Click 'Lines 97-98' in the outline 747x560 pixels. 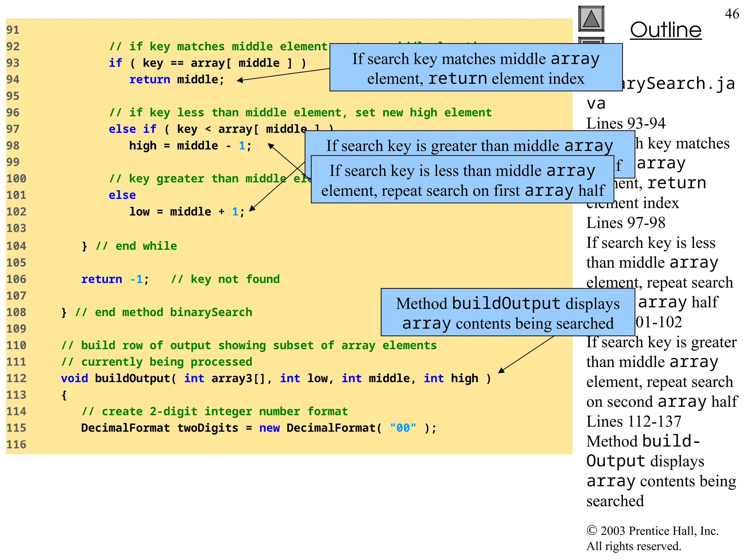pos(626,223)
